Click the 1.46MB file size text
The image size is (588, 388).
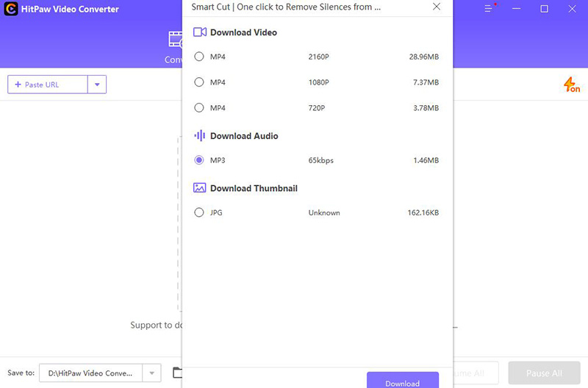426,160
